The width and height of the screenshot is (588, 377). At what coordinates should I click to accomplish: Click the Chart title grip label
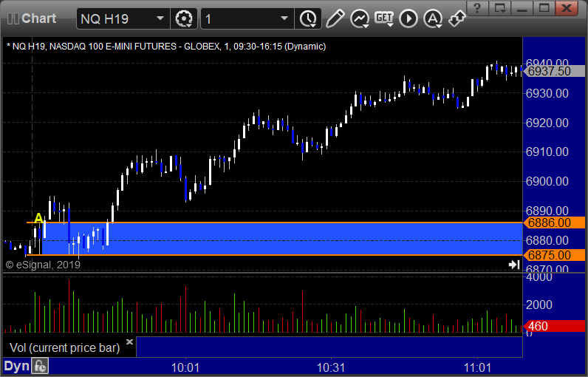[32, 18]
